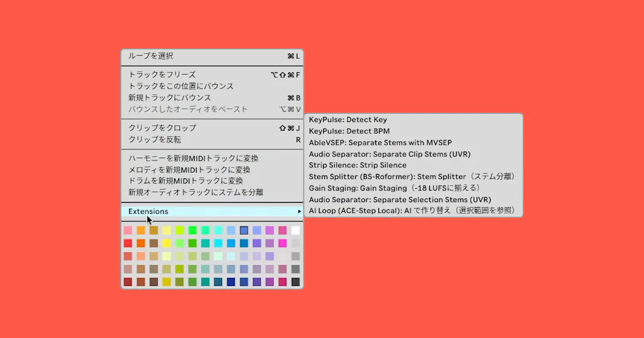Select the dark navy blue swatch

coord(231,282)
